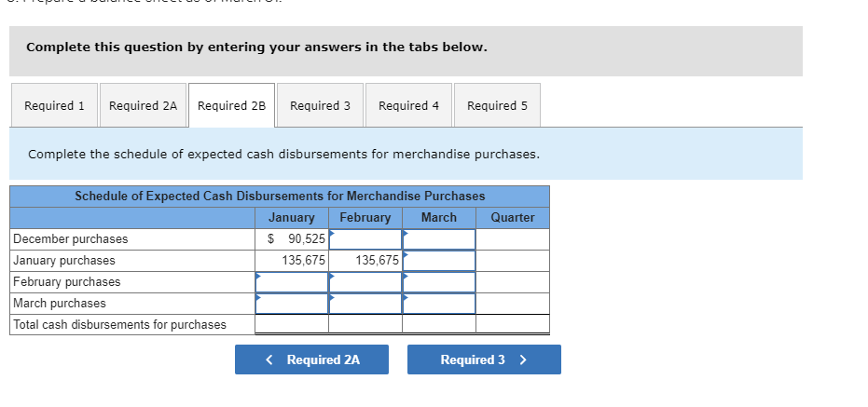The width and height of the screenshot is (868, 407).
Task: Click the February purchases row label
Action: click(x=67, y=282)
